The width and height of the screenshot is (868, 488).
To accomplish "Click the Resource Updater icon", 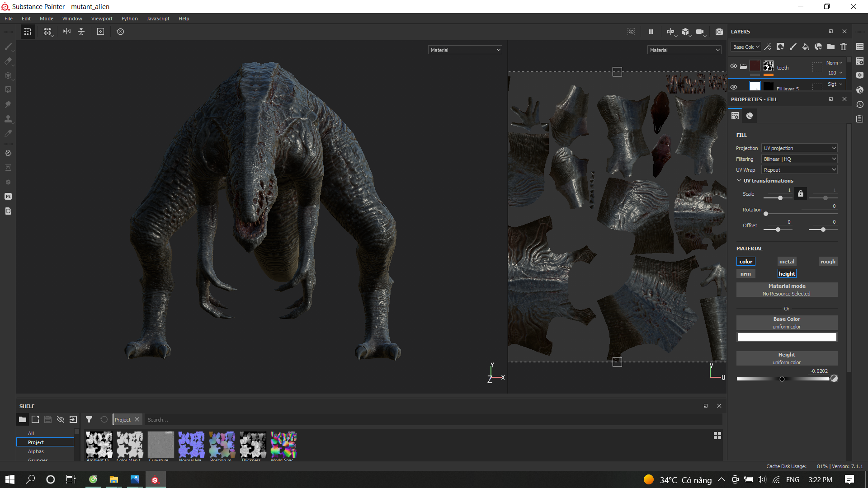I will point(8,211).
